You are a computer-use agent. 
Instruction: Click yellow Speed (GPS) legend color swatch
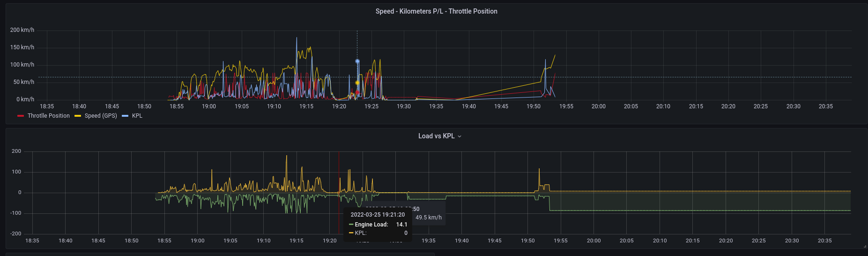tap(78, 116)
